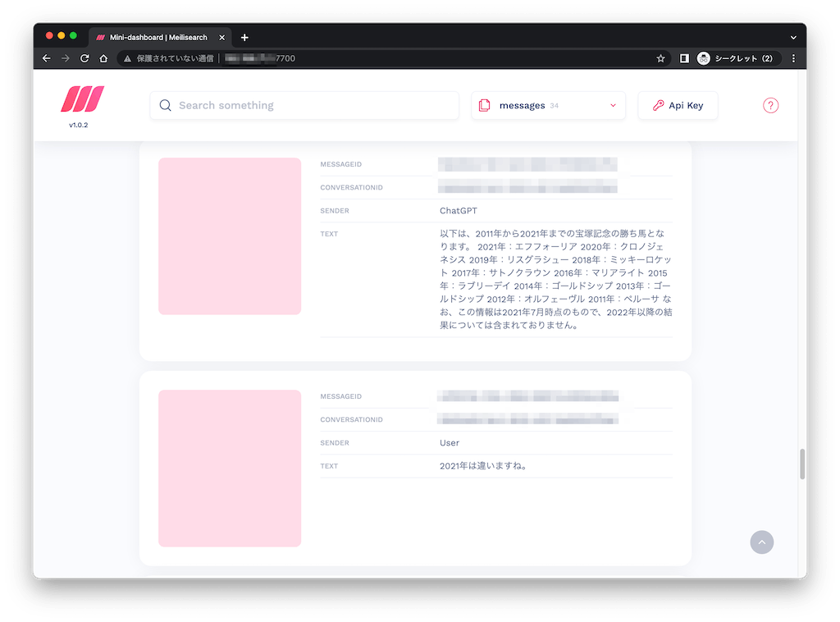
Task: Open a new browser tab
Action: [244, 38]
